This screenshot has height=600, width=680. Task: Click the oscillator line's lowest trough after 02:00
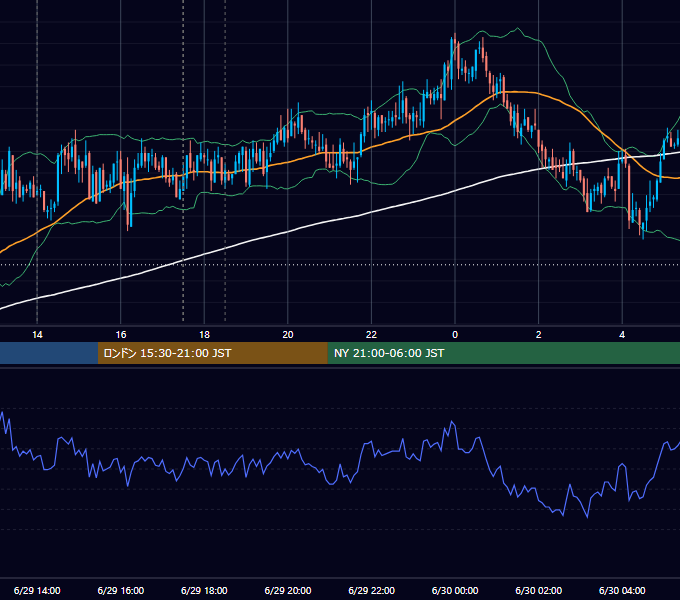tap(588, 516)
